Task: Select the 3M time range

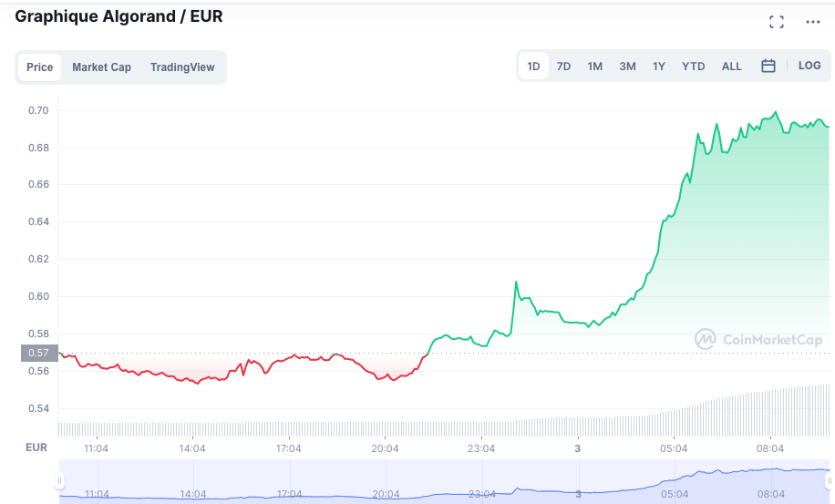Action: 627,67
